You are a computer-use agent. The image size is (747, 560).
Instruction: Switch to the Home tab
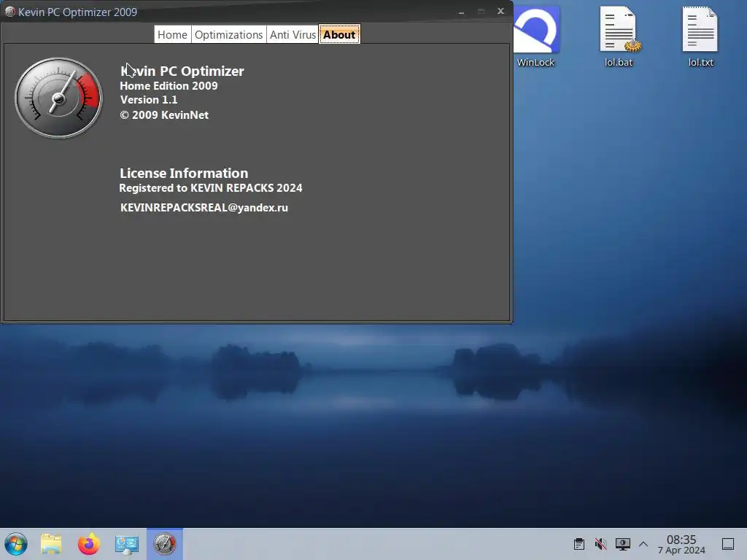tap(172, 35)
